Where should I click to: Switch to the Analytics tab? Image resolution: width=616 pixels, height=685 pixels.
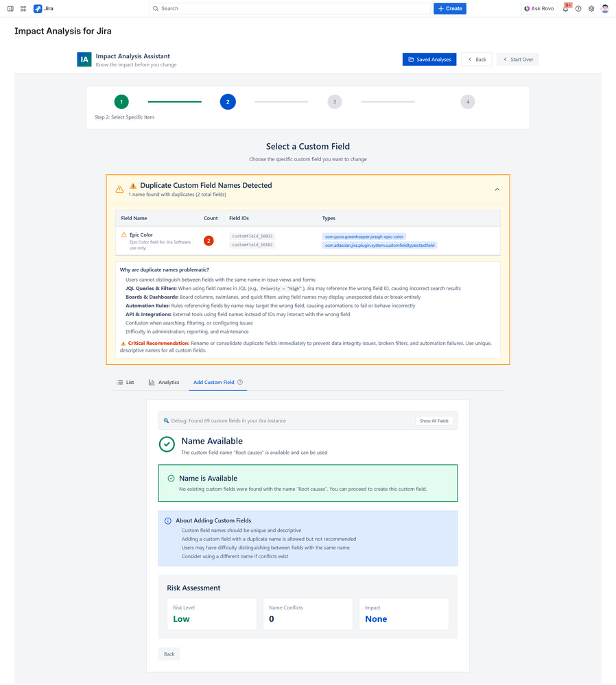pyautogui.click(x=165, y=382)
